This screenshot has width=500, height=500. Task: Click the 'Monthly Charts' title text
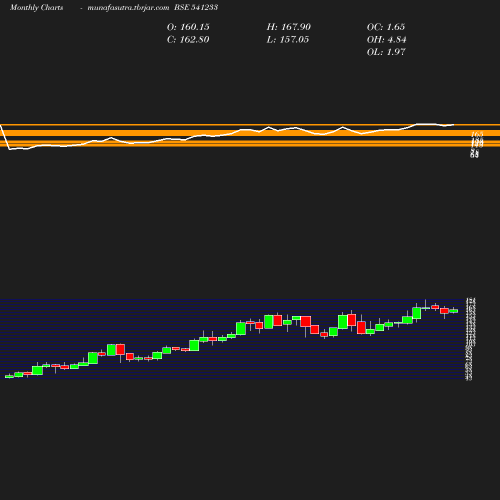37,7
